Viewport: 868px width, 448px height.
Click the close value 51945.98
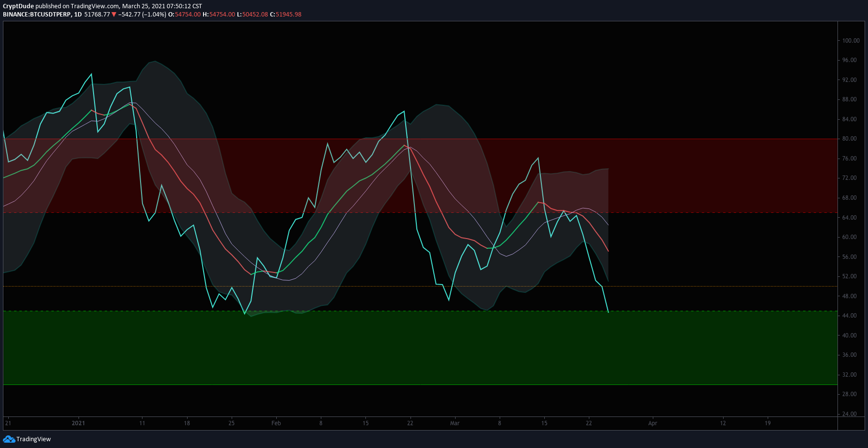point(288,15)
